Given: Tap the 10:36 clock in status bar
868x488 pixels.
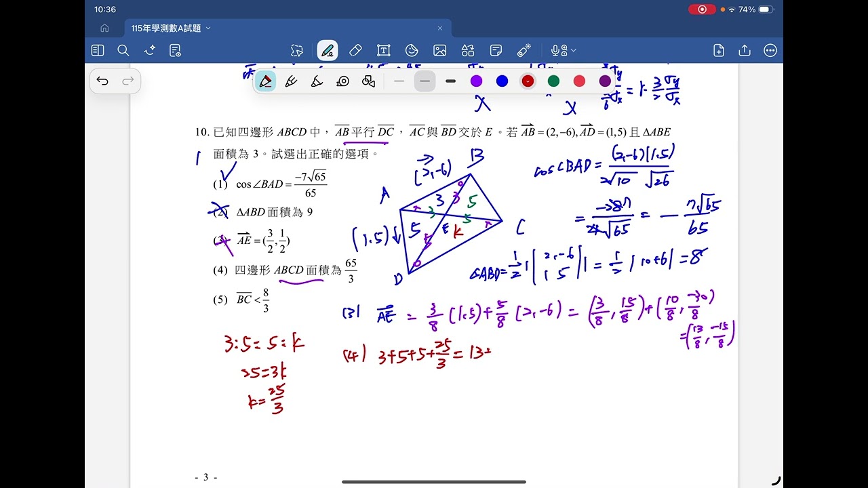Looking at the screenshot, I should pyautogui.click(x=105, y=9).
